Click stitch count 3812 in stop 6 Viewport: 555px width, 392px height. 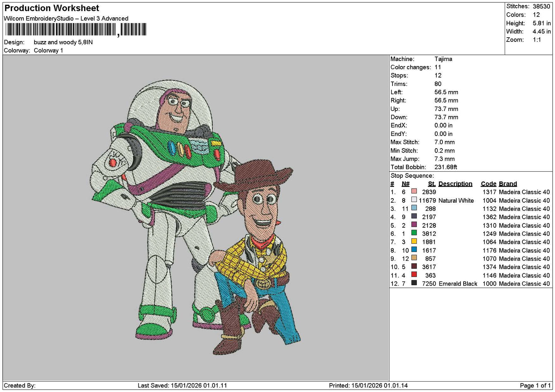click(x=429, y=234)
